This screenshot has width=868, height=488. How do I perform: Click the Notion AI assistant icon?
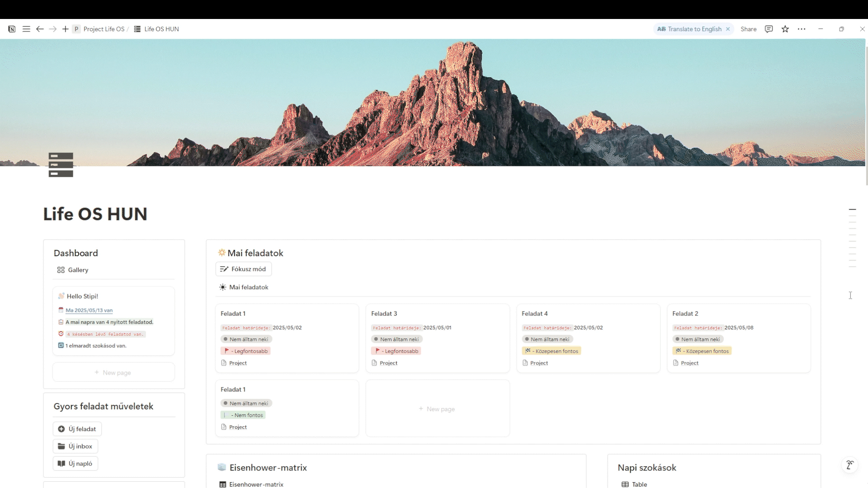pos(850,465)
